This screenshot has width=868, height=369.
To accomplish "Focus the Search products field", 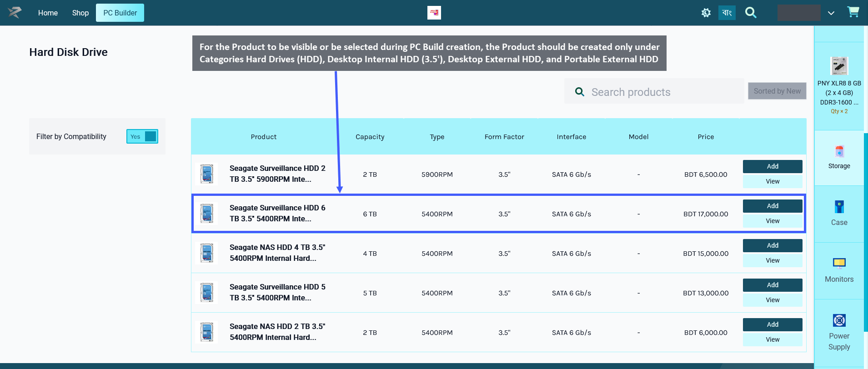I will pos(654,91).
